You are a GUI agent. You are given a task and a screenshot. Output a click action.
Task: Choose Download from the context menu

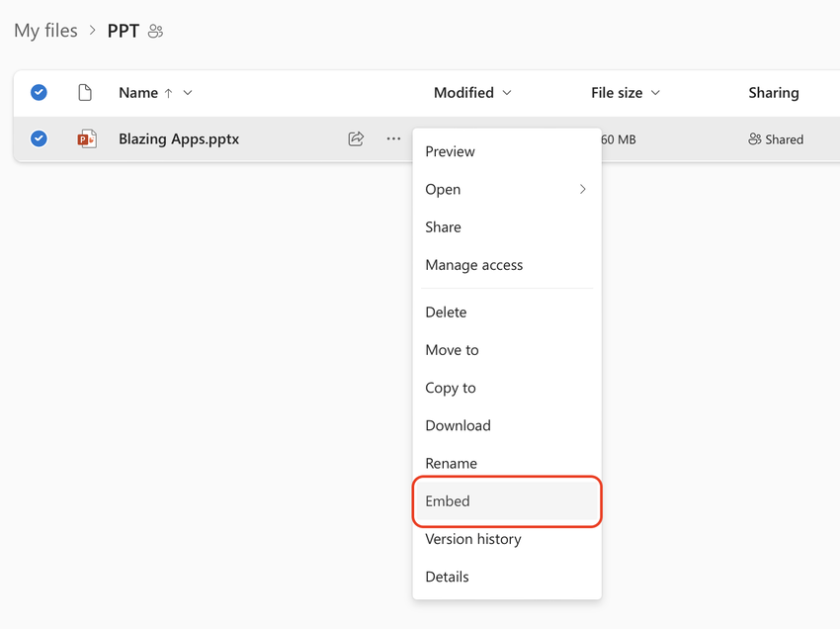tap(458, 425)
